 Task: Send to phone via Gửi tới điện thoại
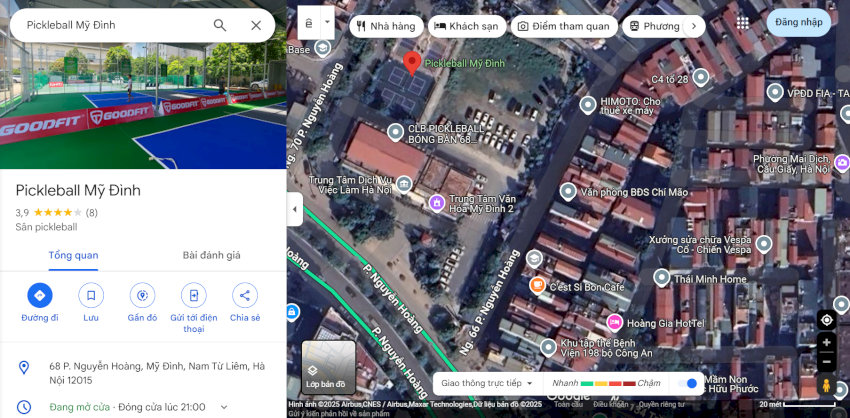tap(193, 296)
